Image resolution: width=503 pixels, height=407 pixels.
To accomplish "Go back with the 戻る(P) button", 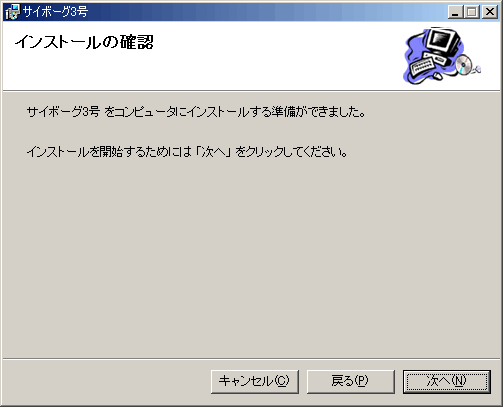I will pos(350,381).
